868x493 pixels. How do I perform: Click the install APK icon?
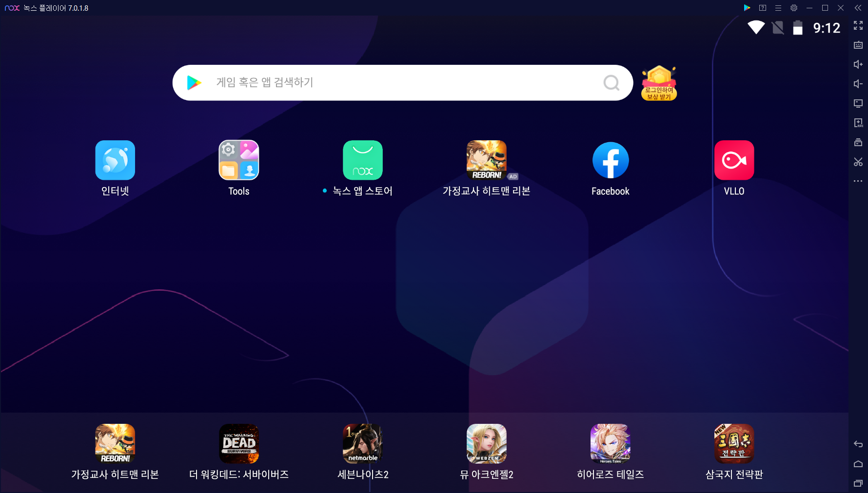[858, 123]
